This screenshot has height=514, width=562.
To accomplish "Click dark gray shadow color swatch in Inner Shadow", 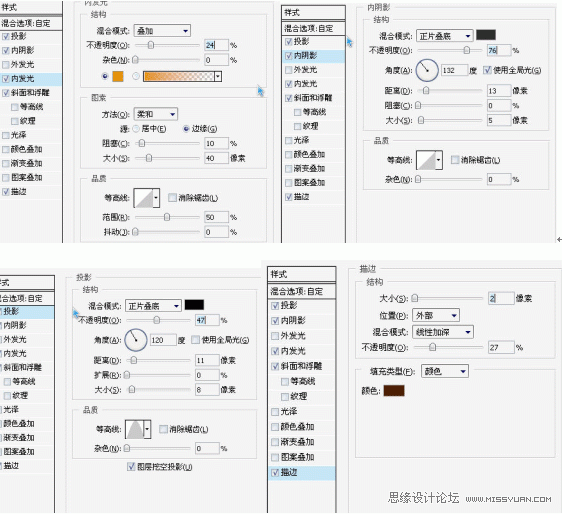I will coord(486,35).
